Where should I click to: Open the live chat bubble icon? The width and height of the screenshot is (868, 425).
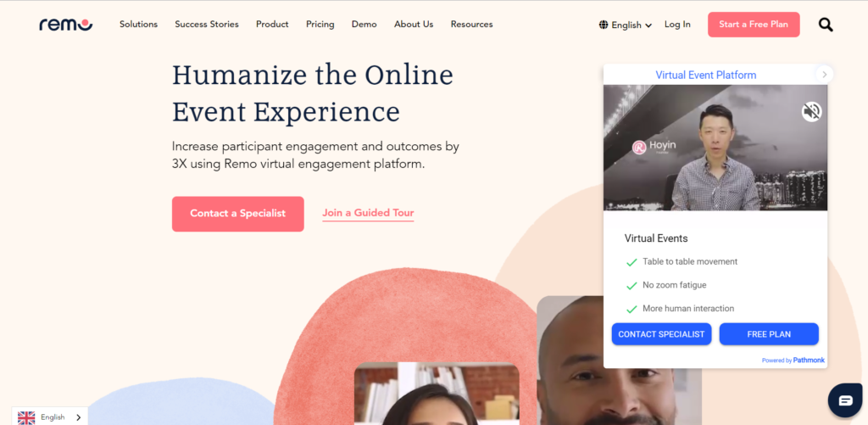(845, 400)
